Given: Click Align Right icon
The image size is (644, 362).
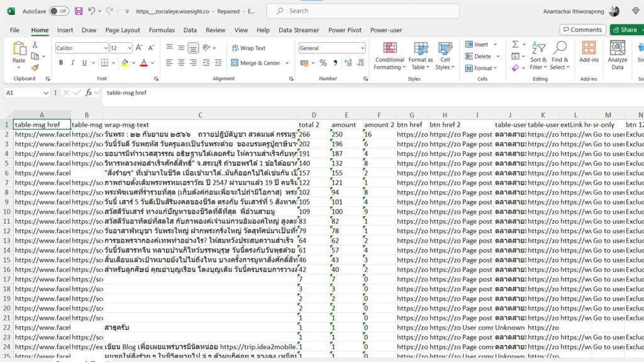Looking at the screenshot, I should 193,63.
